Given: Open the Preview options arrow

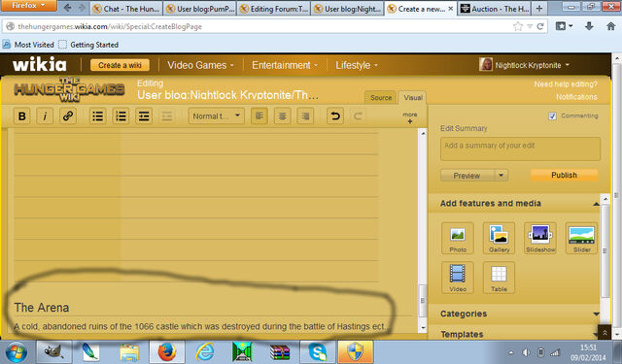Looking at the screenshot, I should tap(501, 175).
